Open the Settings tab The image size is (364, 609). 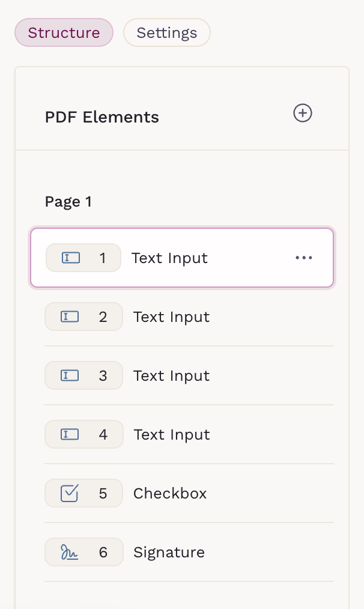[x=166, y=32]
